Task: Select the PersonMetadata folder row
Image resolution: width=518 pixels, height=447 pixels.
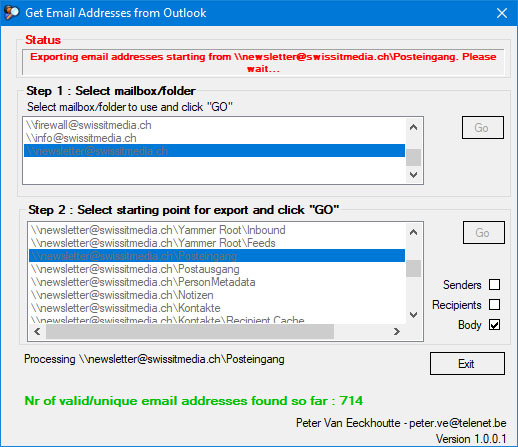Action: coord(217,282)
